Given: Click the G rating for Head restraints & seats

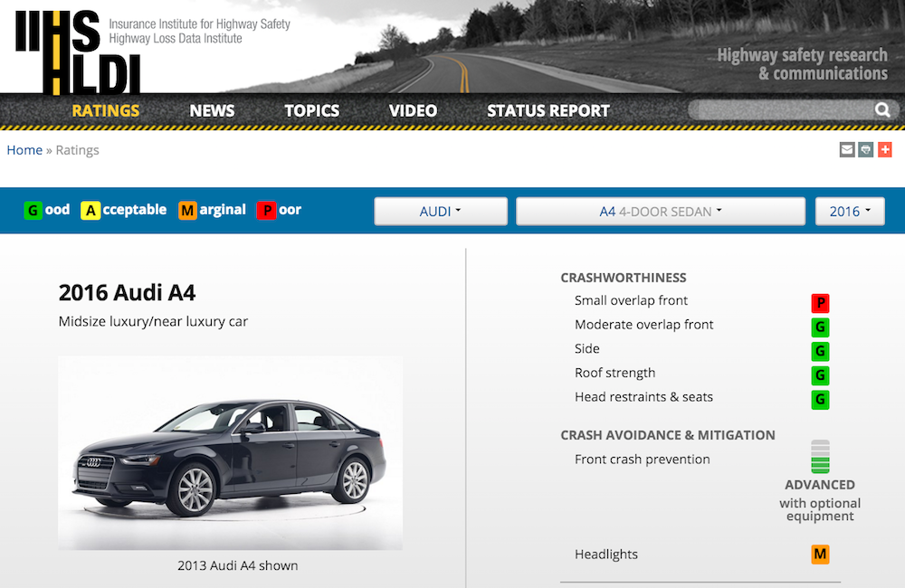Looking at the screenshot, I should pos(820,399).
